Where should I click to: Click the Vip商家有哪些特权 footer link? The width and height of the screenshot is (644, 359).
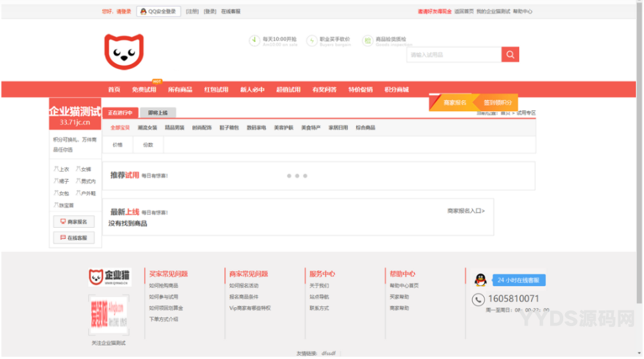(249, 308)
